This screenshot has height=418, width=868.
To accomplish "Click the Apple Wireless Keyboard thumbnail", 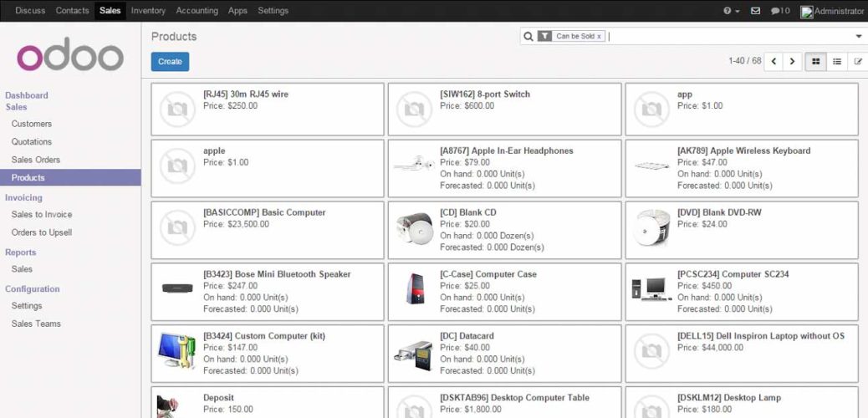I will 651,166.
